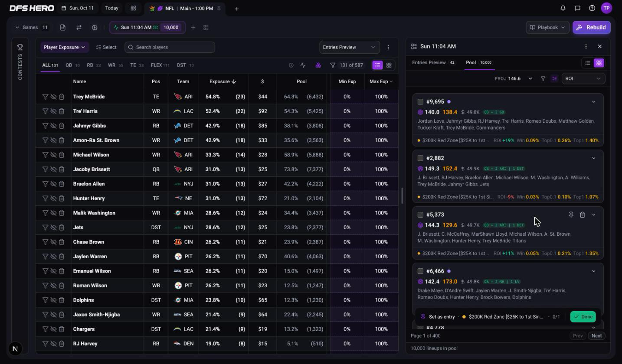This screenshot has width=622, height=364.
Task: Open the notifications bell
Action: 563,8
